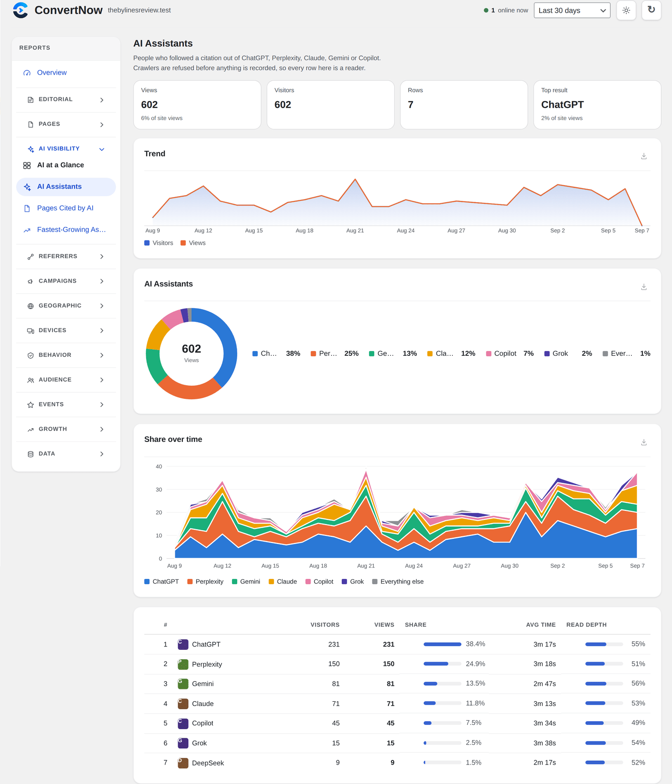Click the Audience people icon
Screen dimensions: 672x784
tap(31, 380)
